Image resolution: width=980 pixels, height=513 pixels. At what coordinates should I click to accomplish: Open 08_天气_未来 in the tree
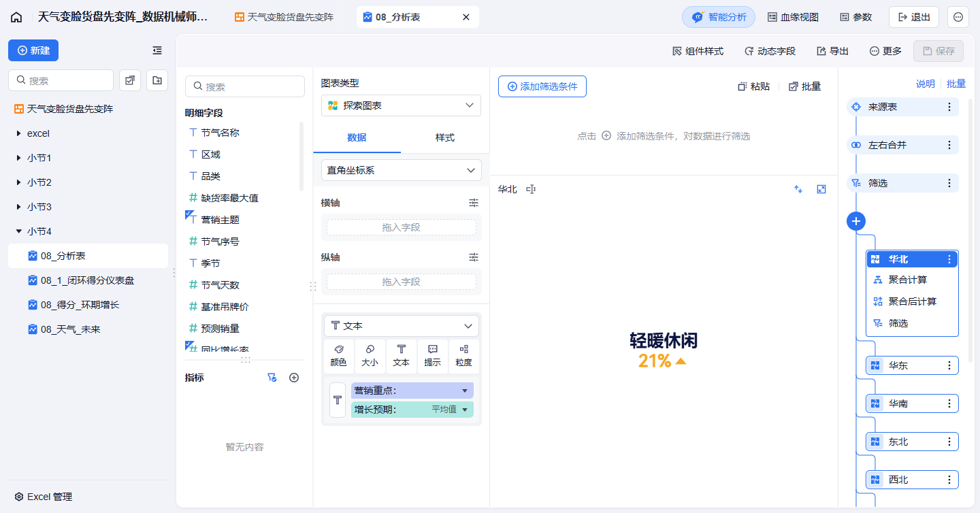[x=88, y=329]
